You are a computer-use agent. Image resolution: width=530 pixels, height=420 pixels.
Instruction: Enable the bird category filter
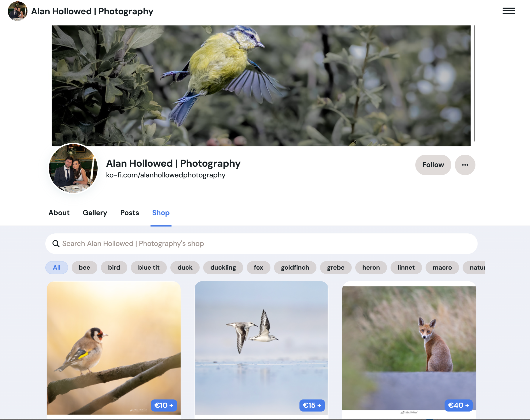click(114, 268)
